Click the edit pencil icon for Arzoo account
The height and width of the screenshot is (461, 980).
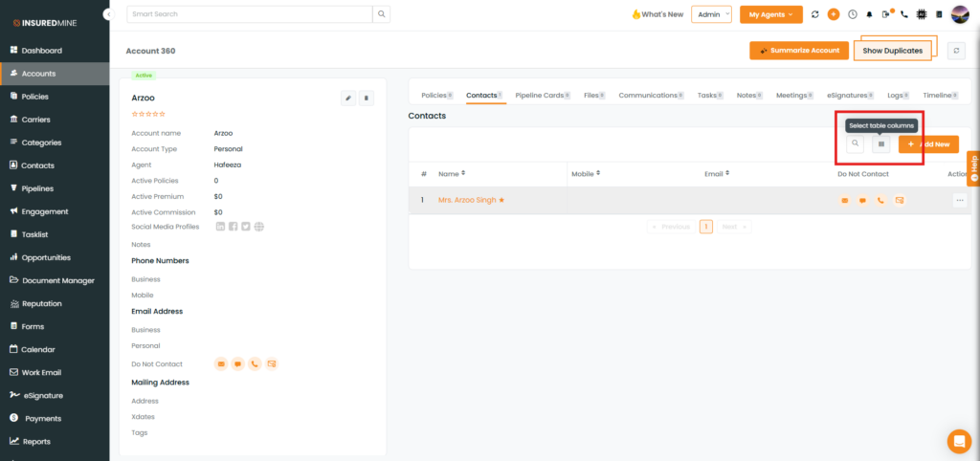coord(348,98)
